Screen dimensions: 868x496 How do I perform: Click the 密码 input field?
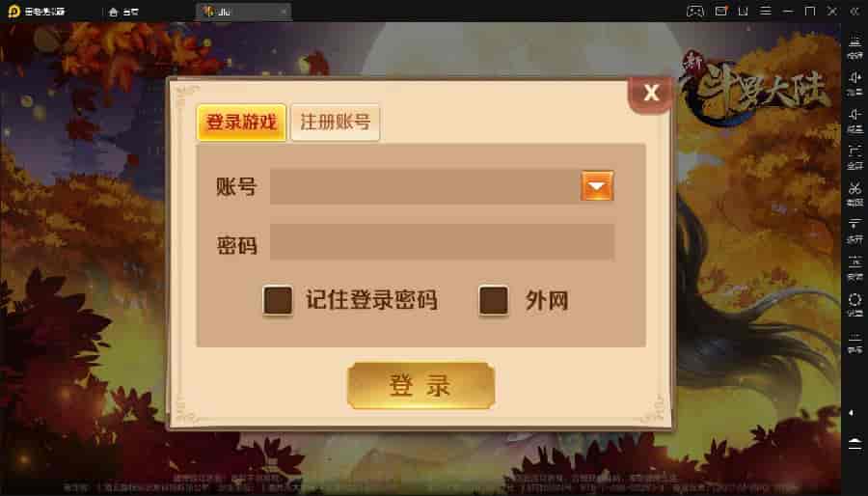pos(442,242)
